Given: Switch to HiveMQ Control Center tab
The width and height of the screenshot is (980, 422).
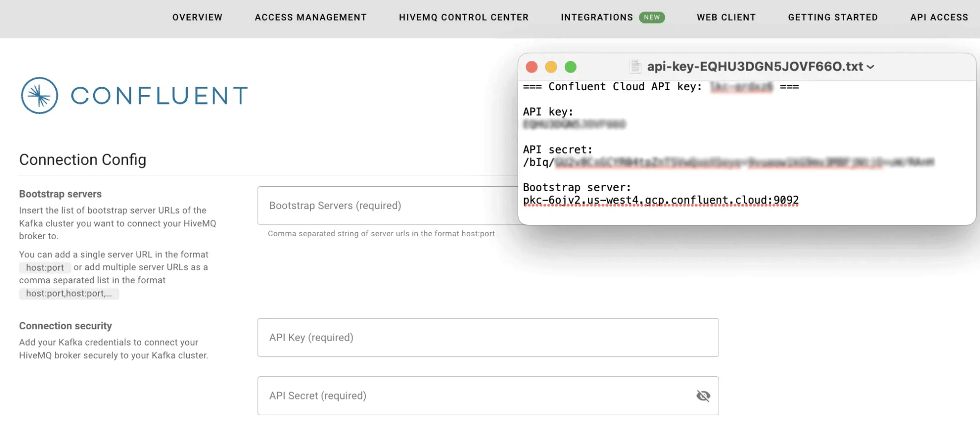Looking at the screenshot, I should point(464,17).
